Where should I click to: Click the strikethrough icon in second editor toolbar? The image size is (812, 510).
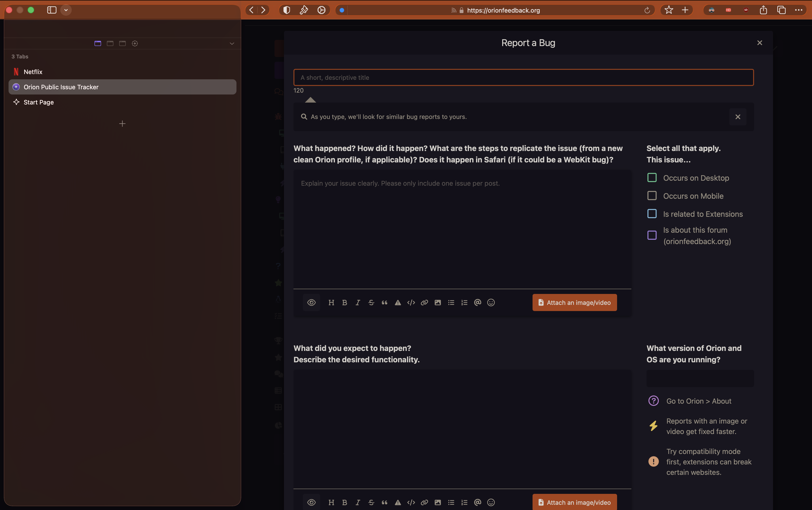point(371,502)
